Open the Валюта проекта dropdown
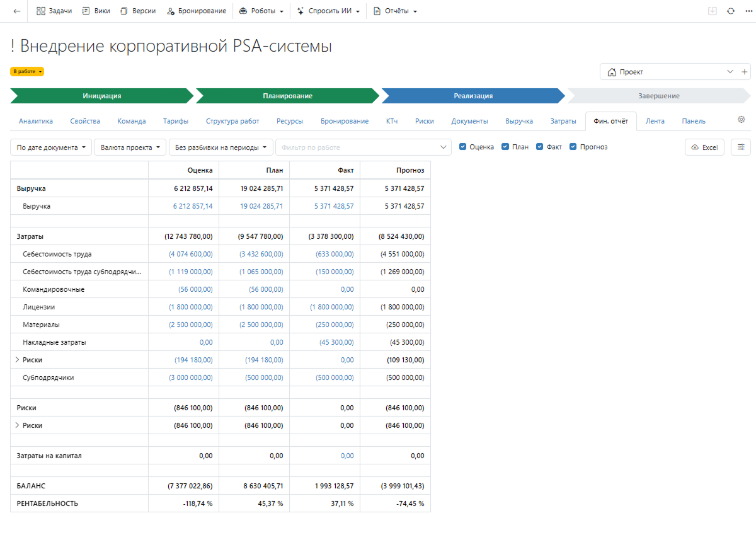 point(130,147)
